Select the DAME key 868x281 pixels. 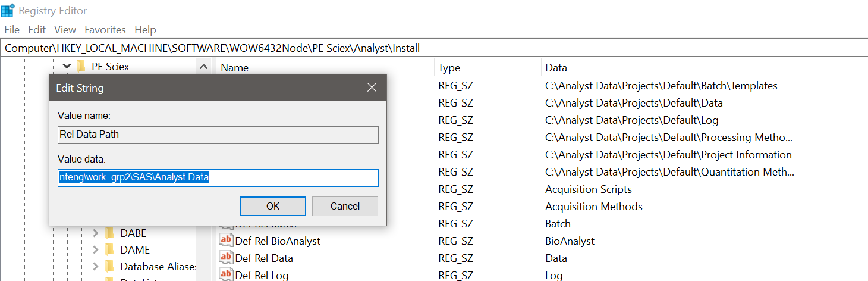(x=135, y=250)
